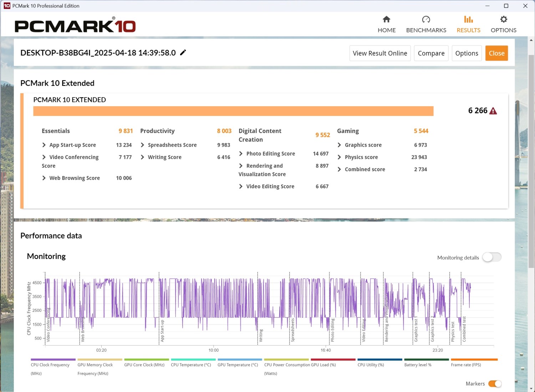Open Benchmarks via the gauge icon
This screenshot has width=535, height=392.
click(x=426, y=20)
